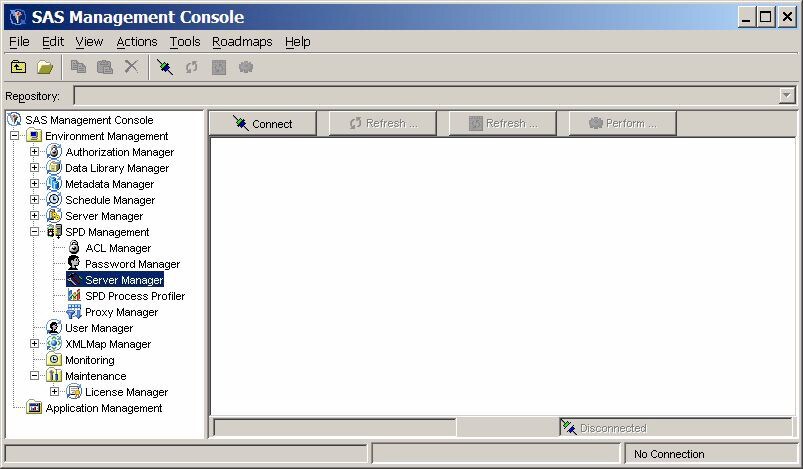Click the Monitoring clock icon
The width and height of the screenshot is (803, 469).
[x=54, y=359]
